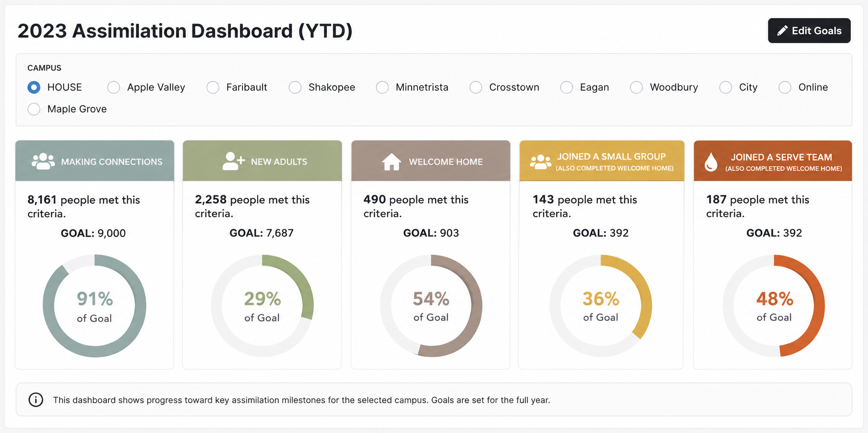Open the Edit Goals button
The image size is (868, 433).
(809, 31)
